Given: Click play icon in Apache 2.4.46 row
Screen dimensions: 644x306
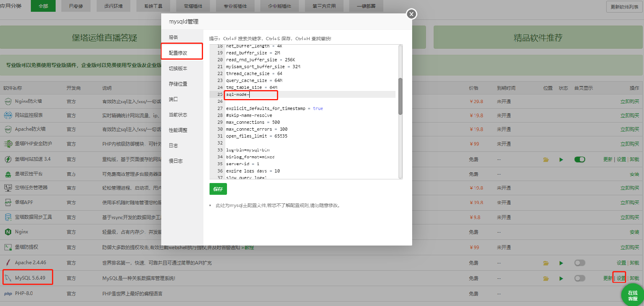Looking at the screenshot, I should point(561,263).
